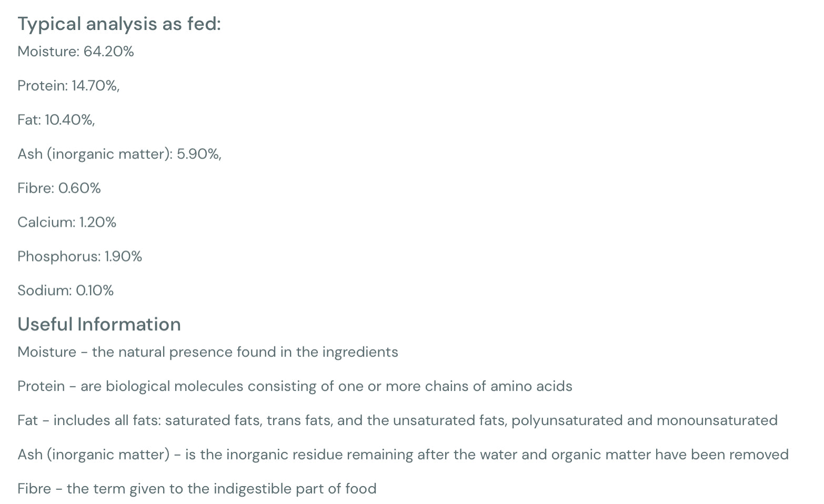Click the 'Useful Information' heading
The image size is (824, 504).
pos(99,325)
